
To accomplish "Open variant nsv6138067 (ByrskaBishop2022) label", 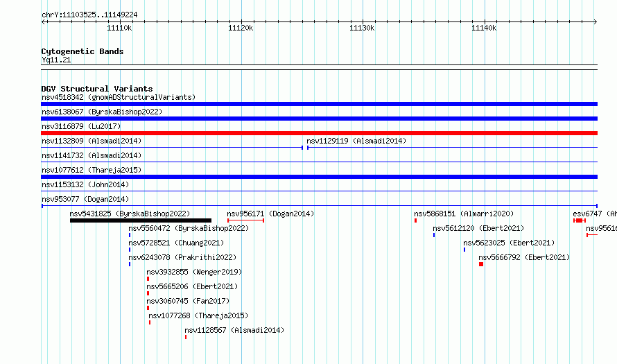I will coord(102,112).
